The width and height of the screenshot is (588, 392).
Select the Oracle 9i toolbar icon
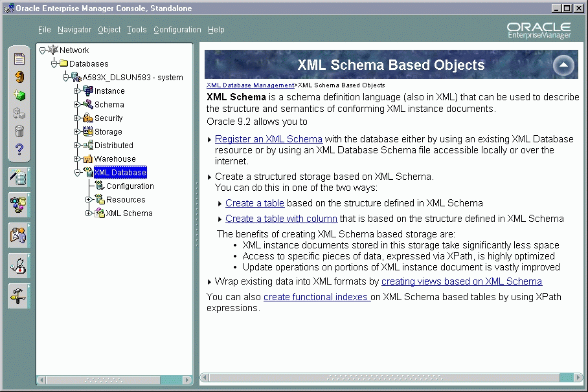[x=19, y=76]
